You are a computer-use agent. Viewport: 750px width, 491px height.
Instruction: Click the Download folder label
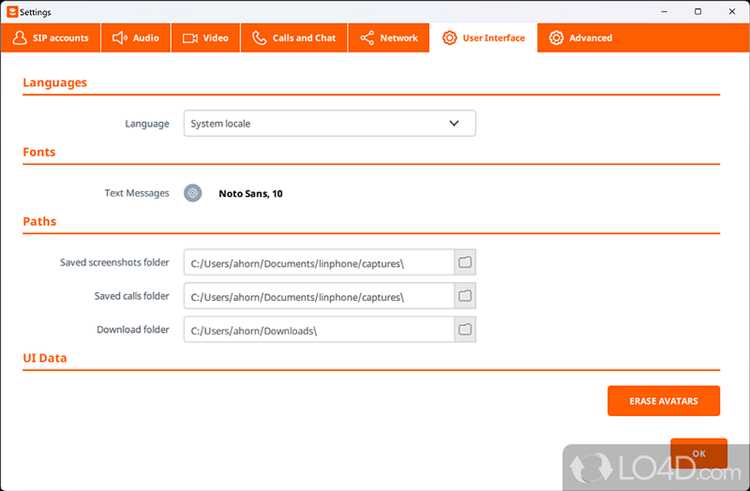[x=133, y=329]
